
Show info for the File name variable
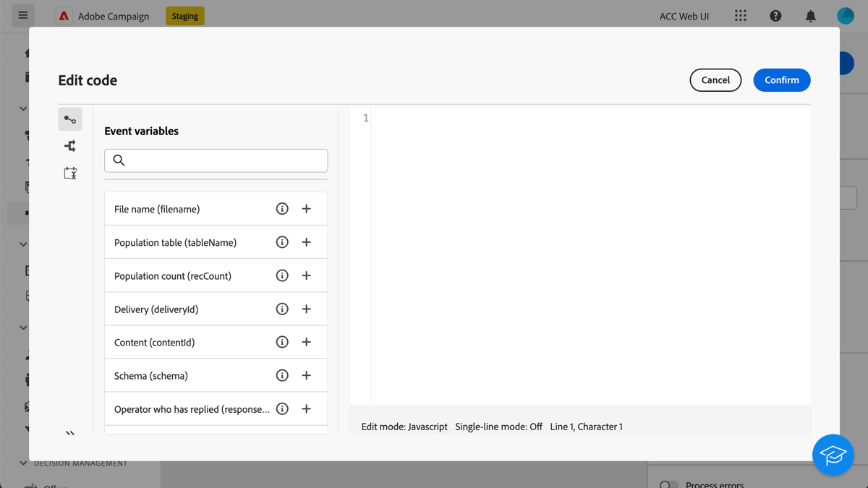pyautogui.click(x=282, y=208)
